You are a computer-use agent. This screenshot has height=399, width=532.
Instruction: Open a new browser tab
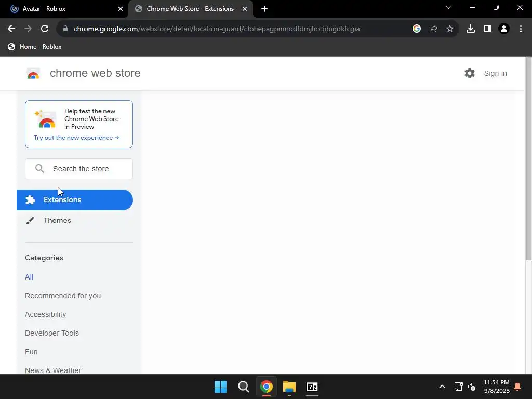coord(264,9)
